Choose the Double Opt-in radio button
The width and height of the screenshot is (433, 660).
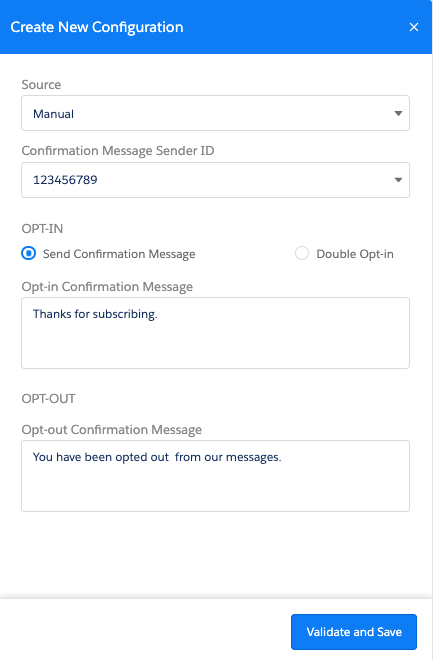pos(302,253)
